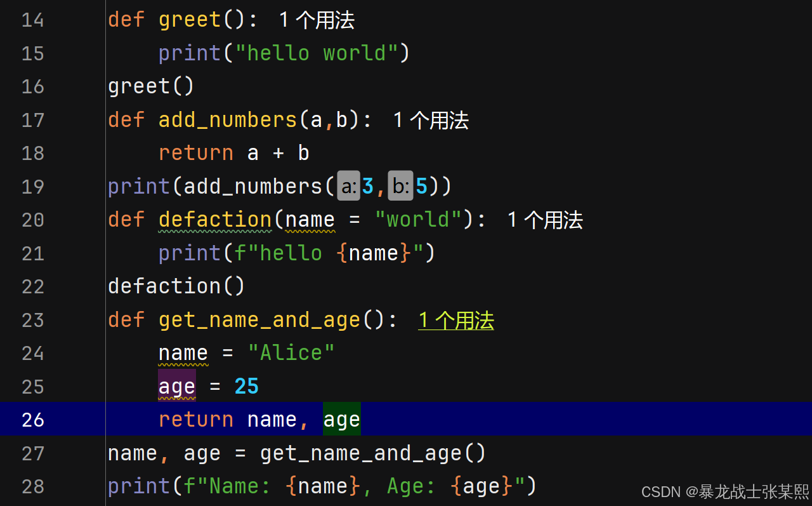Click the defaction() call on line 22
The image size is (812, 506).
tap(176, 286)
